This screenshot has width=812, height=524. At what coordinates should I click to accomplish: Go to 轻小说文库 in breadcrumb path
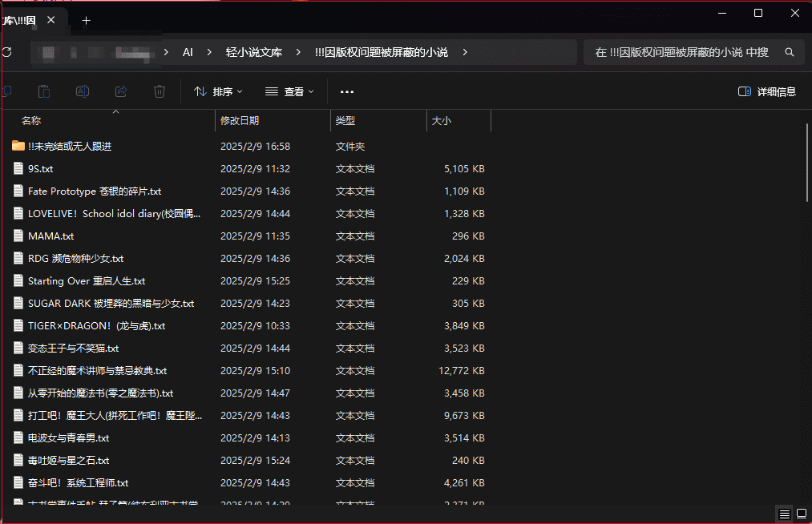coord(253,52)
